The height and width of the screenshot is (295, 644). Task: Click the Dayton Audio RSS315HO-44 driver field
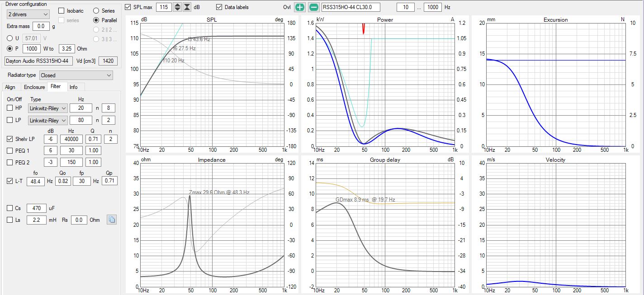[x=38, y=61]
